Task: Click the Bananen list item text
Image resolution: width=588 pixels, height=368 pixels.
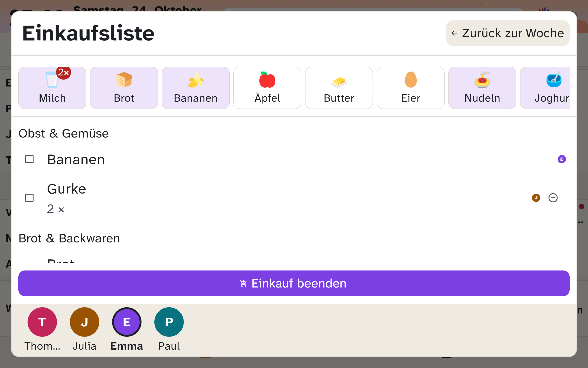Action: 76,159
